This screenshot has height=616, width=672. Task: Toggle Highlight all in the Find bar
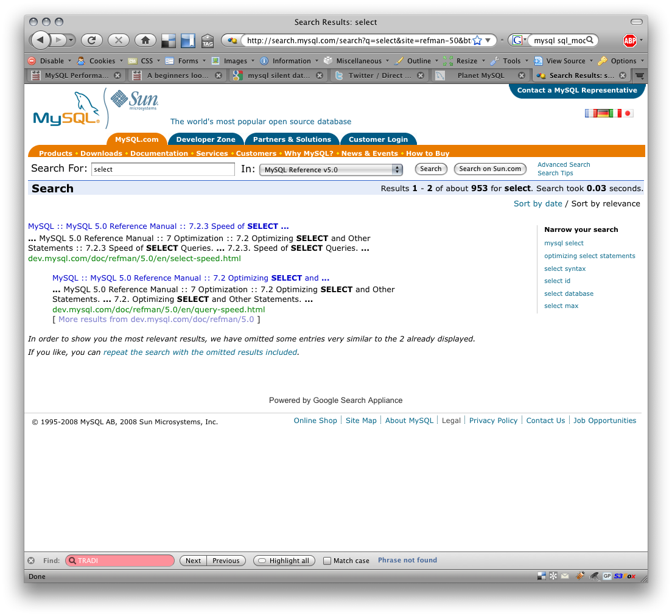[284, 561]
